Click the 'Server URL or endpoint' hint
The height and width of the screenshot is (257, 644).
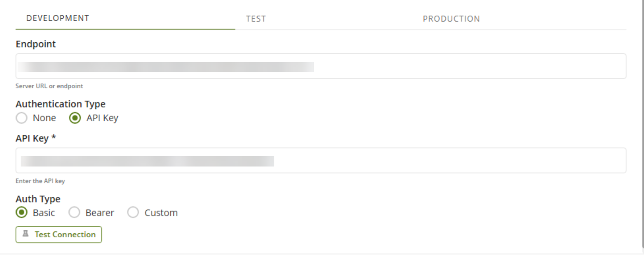click(49, 86)
